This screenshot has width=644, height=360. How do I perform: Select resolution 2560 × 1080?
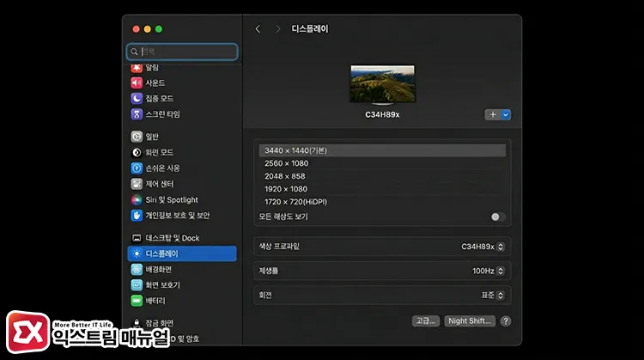coord(382,163)
